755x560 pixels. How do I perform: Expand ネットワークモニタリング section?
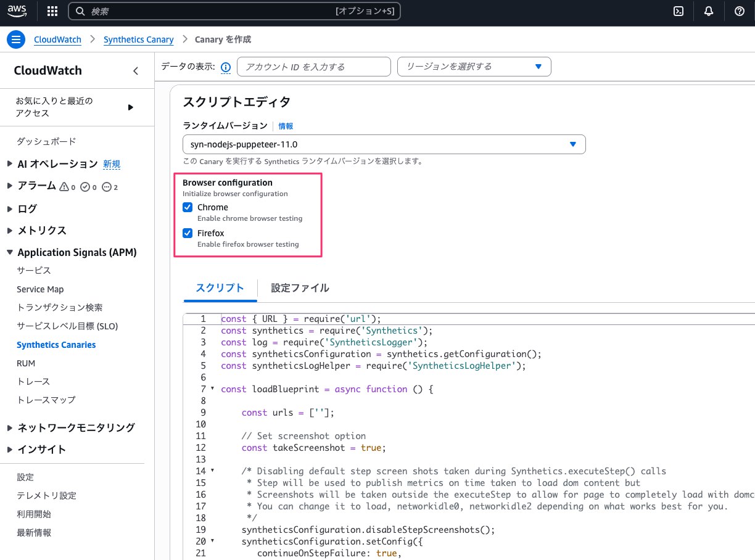[x=9, y=427]
